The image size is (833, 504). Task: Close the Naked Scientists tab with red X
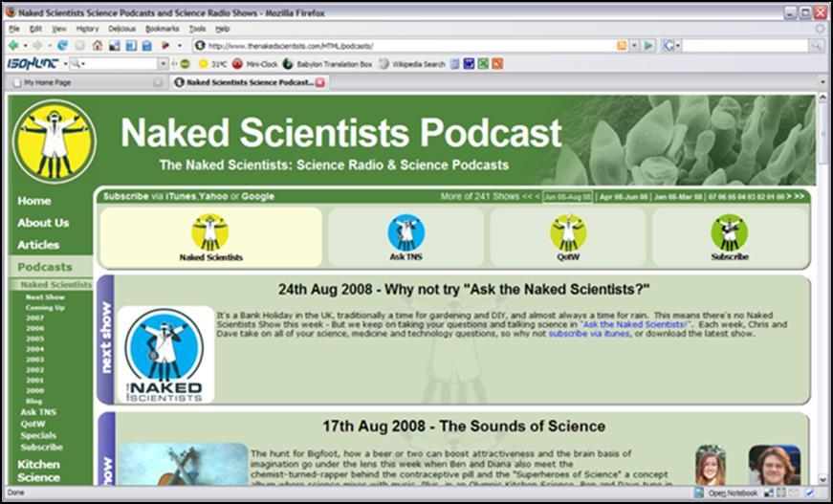coord(319,82)
